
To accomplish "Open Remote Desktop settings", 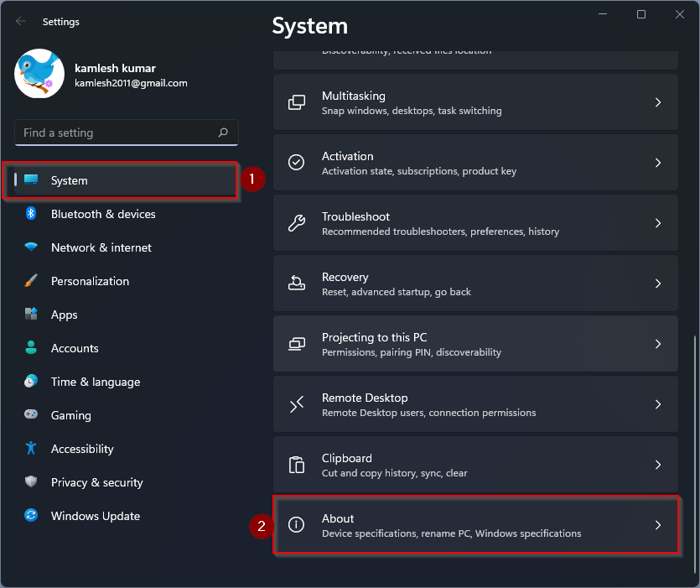I will pyautogui.click(x=475, y=404).
